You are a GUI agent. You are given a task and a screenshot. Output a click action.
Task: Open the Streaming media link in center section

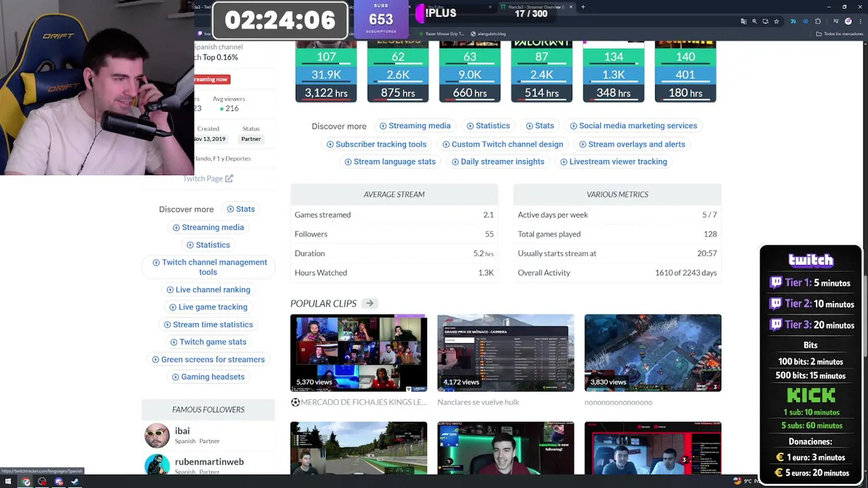pyautogui.click(x=415, y=125)
